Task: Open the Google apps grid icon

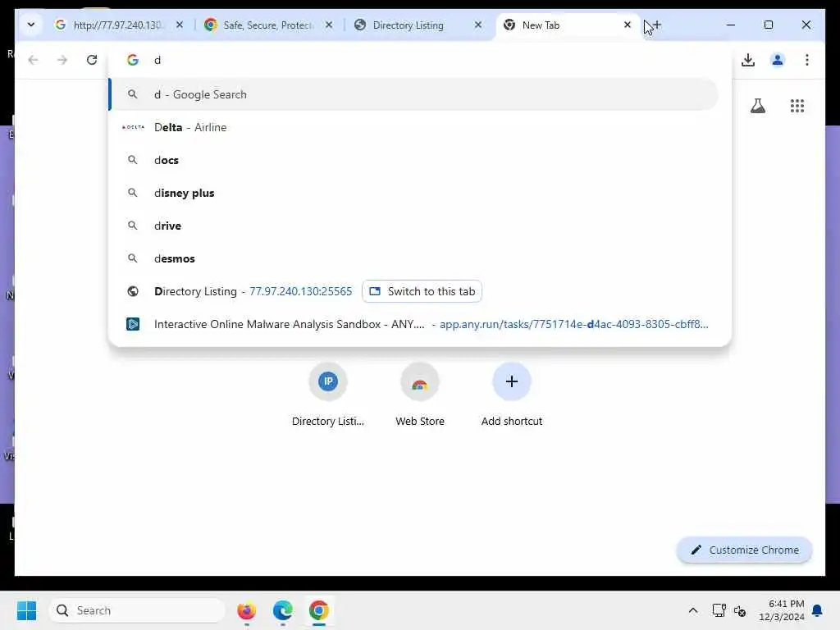Action: point(797,106)
